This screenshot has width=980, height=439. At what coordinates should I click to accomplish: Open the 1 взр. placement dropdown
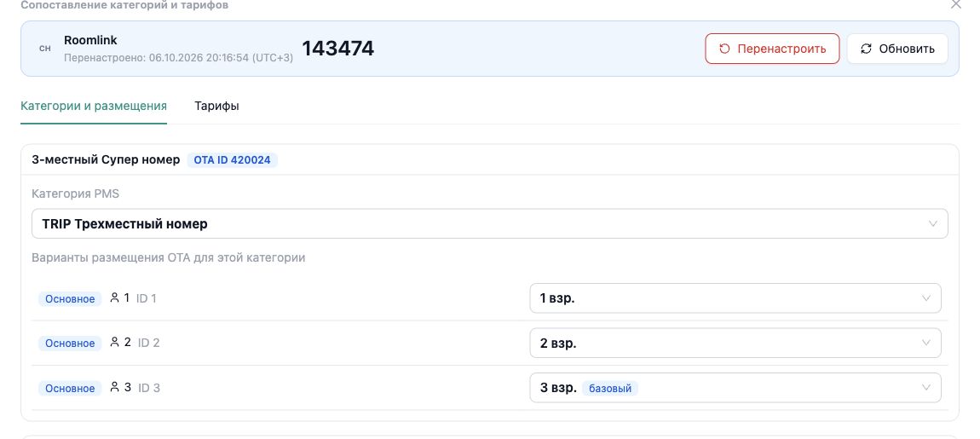point(735,298)
